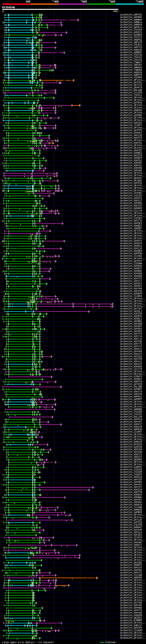The height and width of the screenshot is (644, 146).
Task: Select hit UniRef100_Q6TXI9
Action: click(x=131, y=85)
